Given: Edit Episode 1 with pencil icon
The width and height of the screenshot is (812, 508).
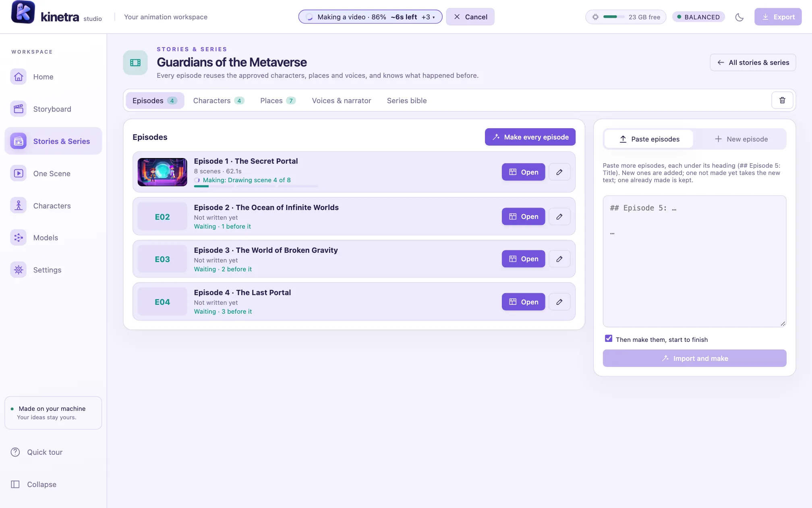Looking at the screenshot, I should (x=559, y=172).
